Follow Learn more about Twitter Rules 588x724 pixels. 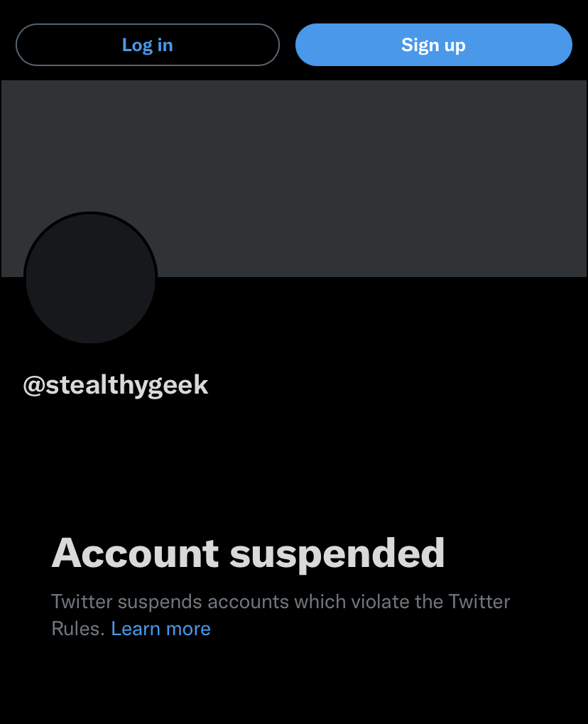point(160,628)
